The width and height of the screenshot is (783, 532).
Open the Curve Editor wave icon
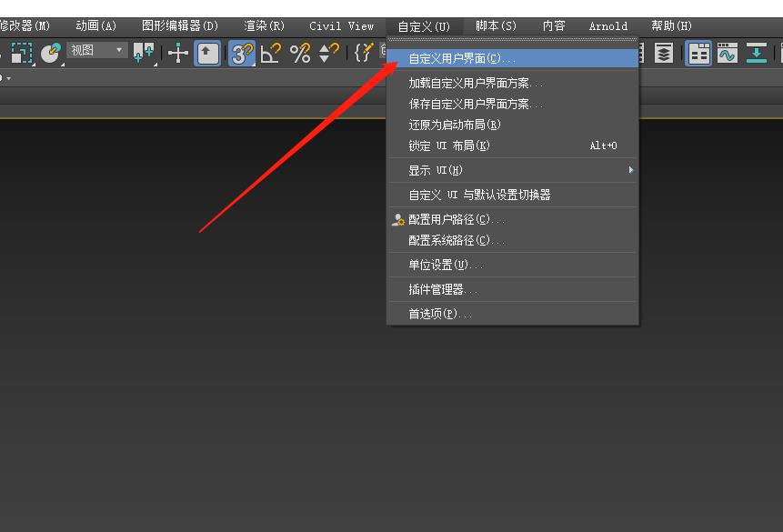[x=728, y=53]
